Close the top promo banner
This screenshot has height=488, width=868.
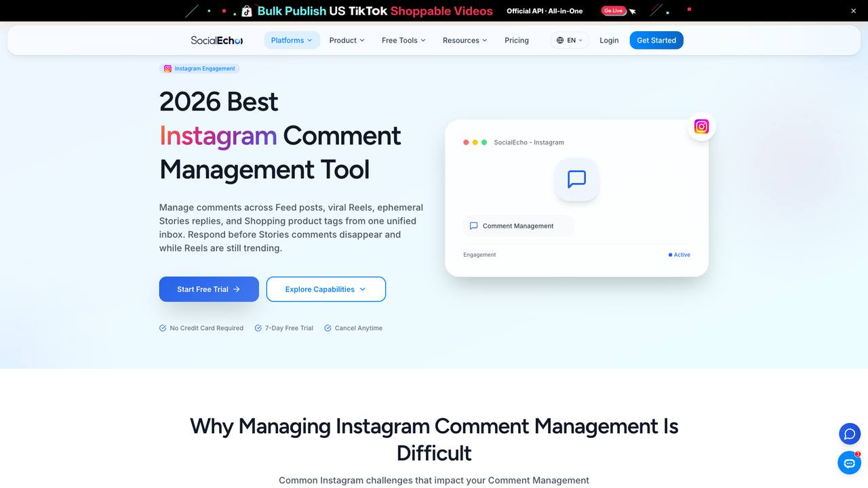click(x=854, y=11)
